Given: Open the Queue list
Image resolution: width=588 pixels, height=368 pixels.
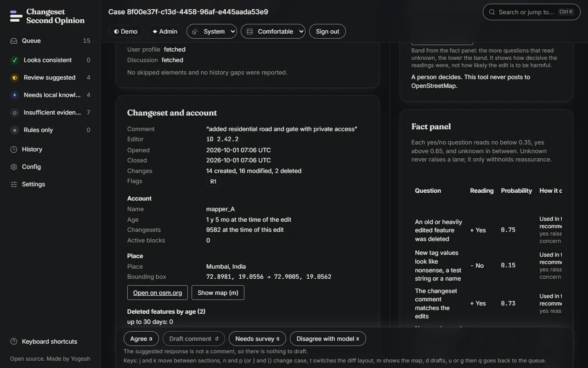Looking at the screenshot, I should [51, 41].
